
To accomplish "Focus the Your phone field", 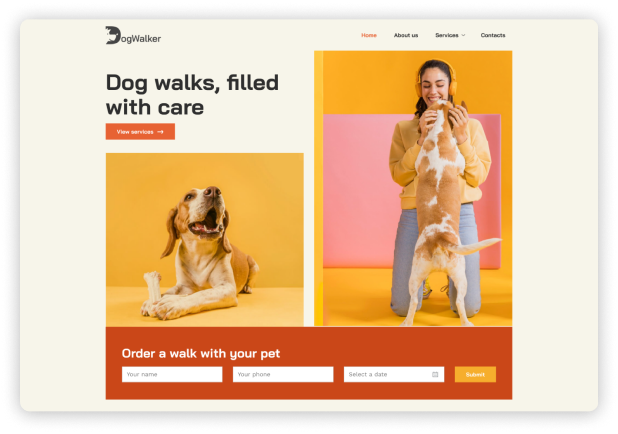I will click(283, 374).
